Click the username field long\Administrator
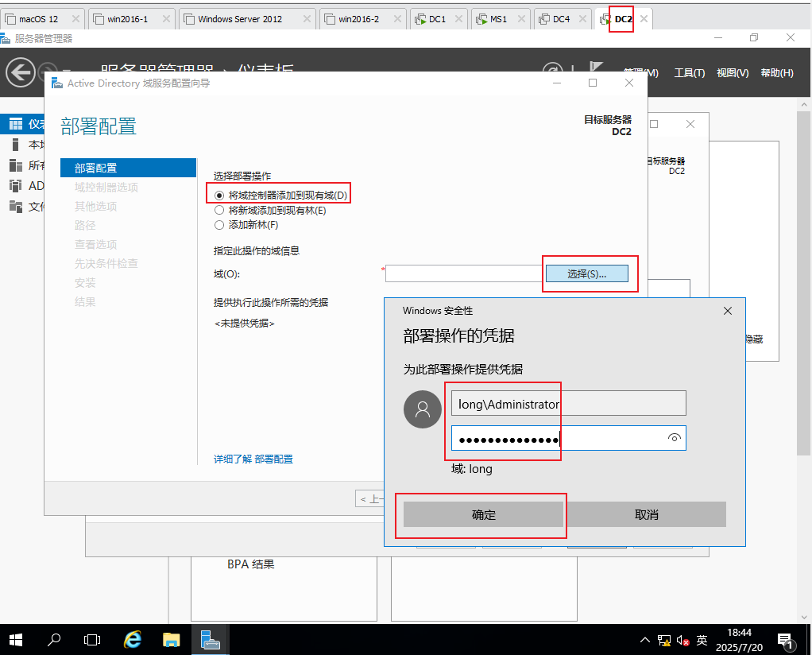The height and width of the screenshot is (655, 812). (569, 403)
